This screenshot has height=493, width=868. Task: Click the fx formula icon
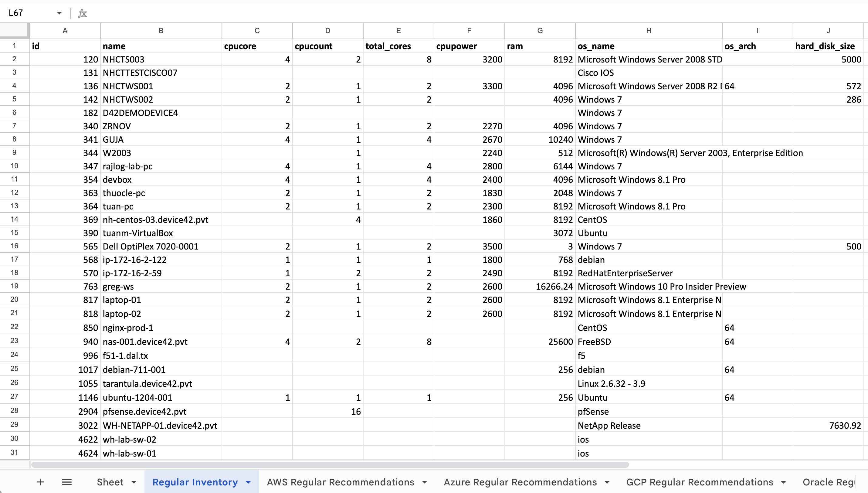(x=82, y=13)
